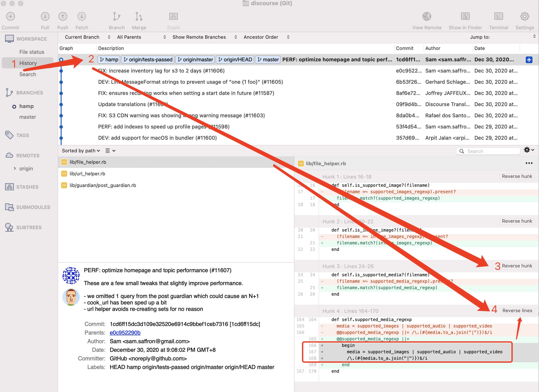The image size is (539, 392).
Task: Open the file list view mode dropdown
Action: tap(110, 151)
